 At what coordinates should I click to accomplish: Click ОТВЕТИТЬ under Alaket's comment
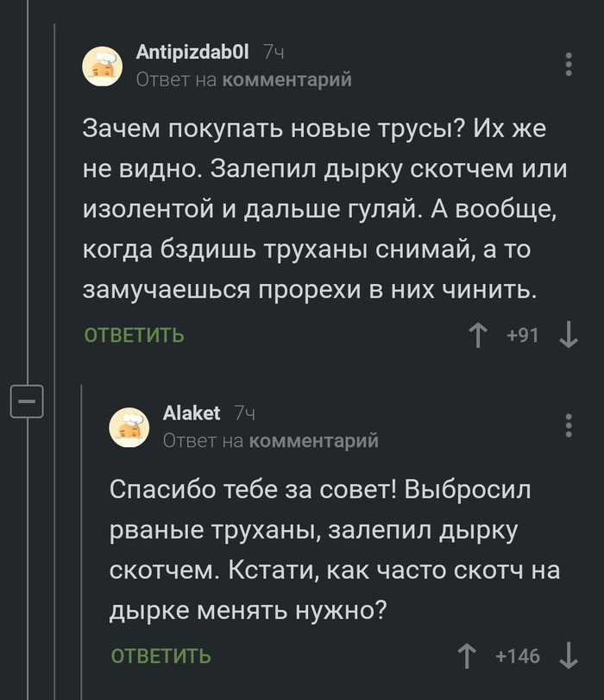click(160, 657)
